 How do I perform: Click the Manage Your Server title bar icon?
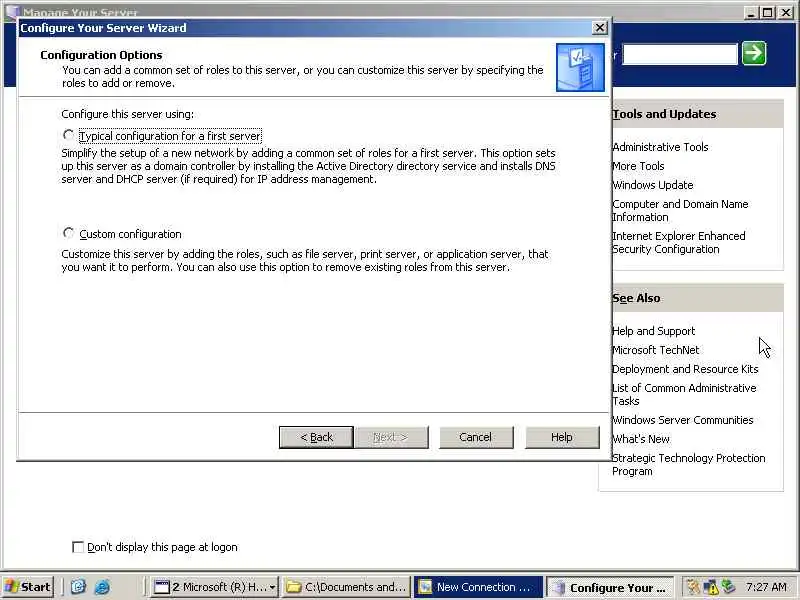coord(12,12)
